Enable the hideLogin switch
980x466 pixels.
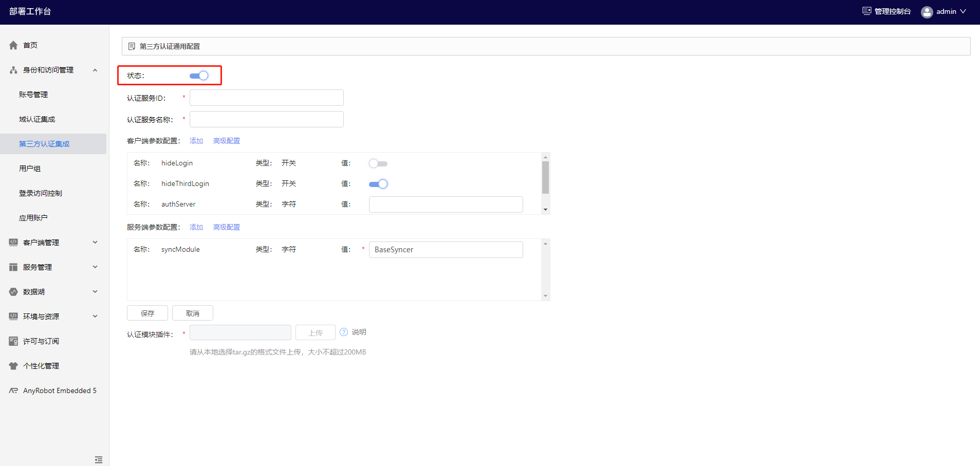click(378, 163)
